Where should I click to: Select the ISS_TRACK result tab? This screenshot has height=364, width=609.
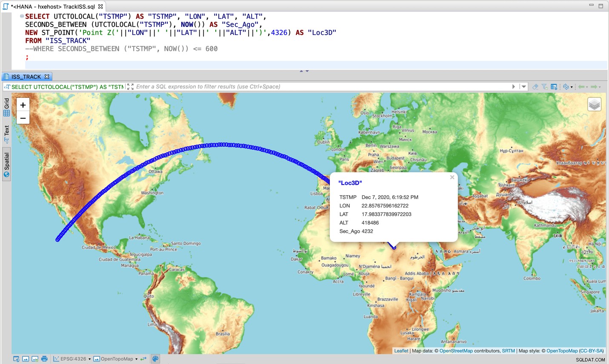coord(26,77)
